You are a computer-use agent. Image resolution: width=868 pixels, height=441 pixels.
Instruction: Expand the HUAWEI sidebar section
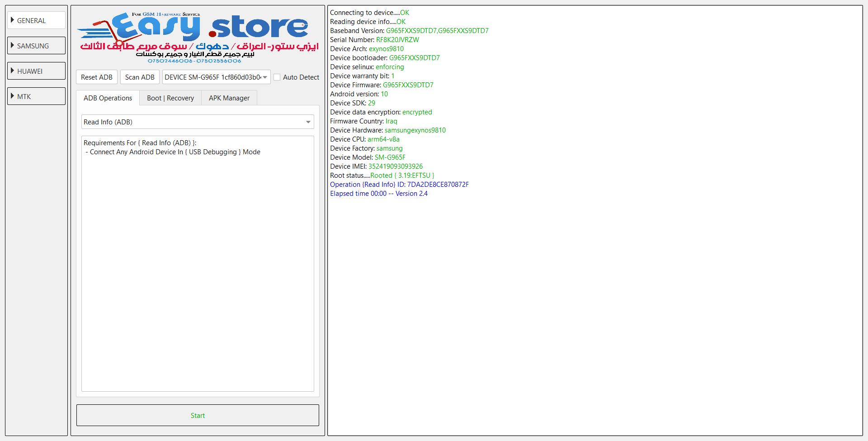[x=36, y=71]
